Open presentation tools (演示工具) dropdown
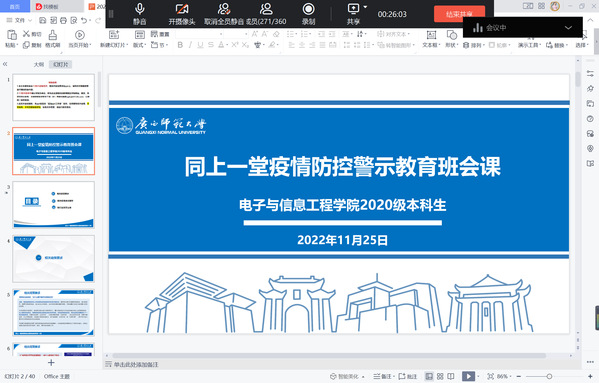The width and height of the screenshot is (599, 383). [529, 45]
